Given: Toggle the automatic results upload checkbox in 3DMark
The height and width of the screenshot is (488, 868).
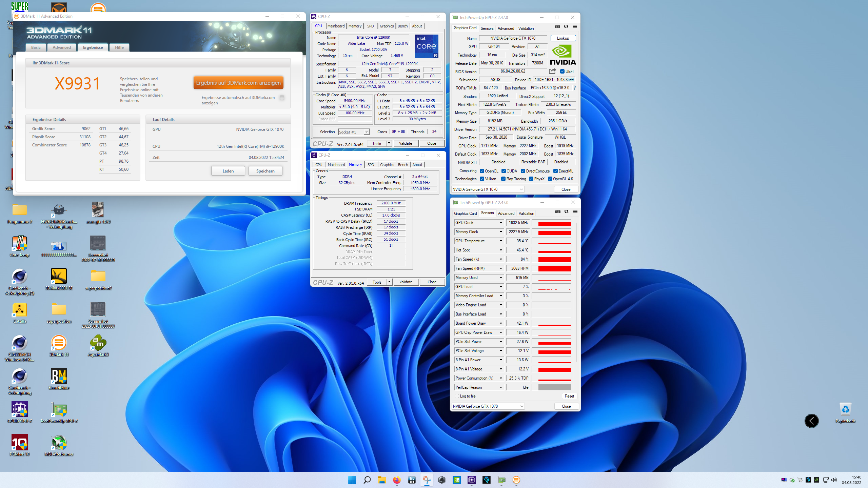Looking at the screenshot, I should tap(282, 98).
